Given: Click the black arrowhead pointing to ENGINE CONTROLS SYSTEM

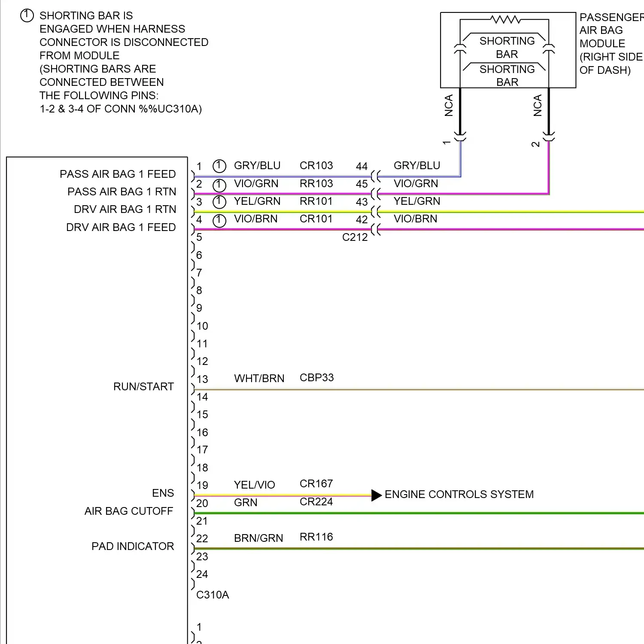Looking at the screenshot, I should pyautogui.click(x=377, y=495).
